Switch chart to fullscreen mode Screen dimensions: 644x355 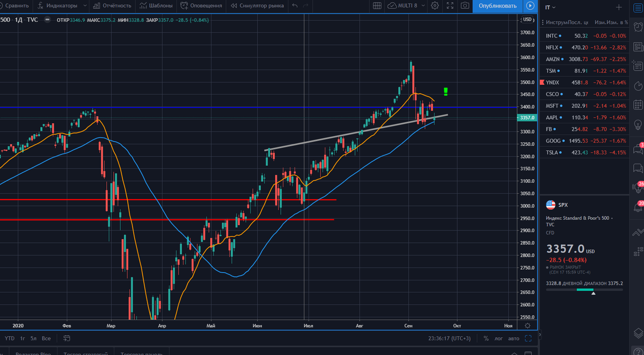(450, 6)
